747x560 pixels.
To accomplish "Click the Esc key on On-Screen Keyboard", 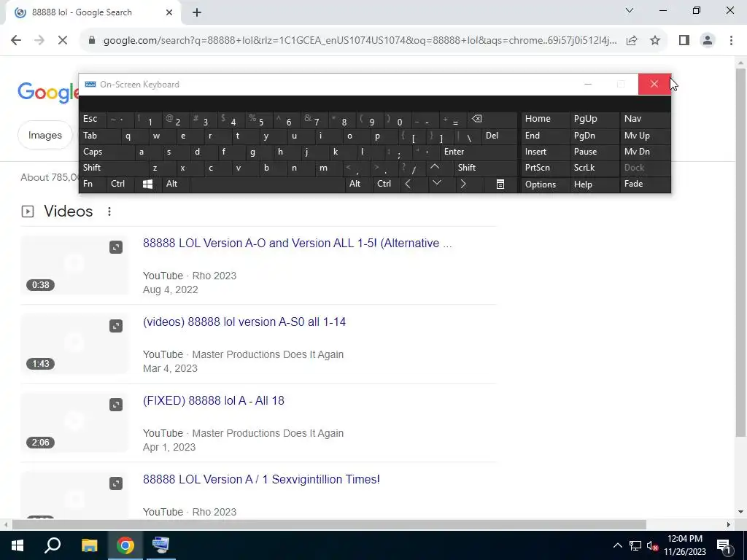I will (x=93, y=119).
